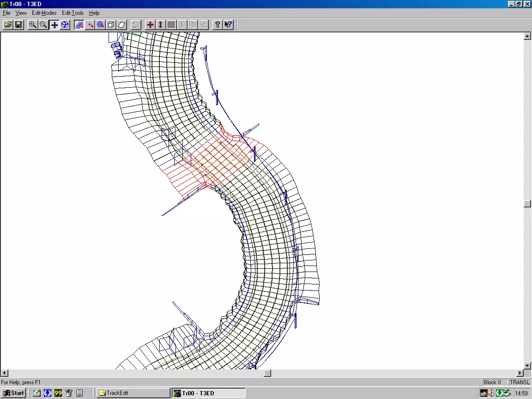532x399 pixels.
Task: Launch the computer monitor quick launch icon
Action: (x=79, y=393)
